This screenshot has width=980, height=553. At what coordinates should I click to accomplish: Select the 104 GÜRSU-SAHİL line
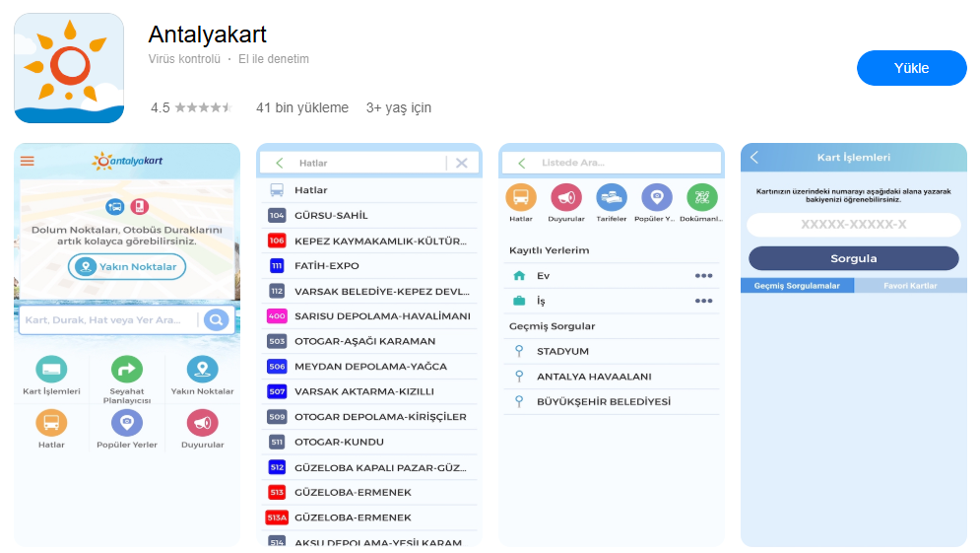(x=369, y=215)
